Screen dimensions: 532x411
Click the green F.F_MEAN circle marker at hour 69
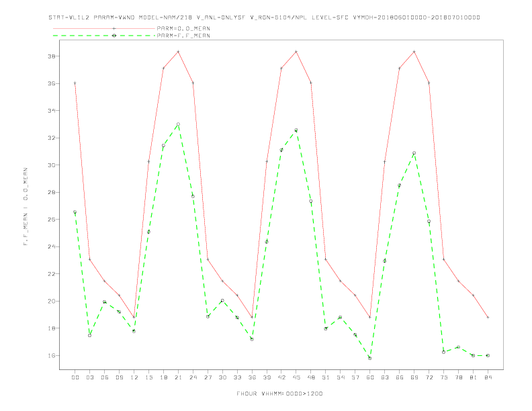point(414,153)
